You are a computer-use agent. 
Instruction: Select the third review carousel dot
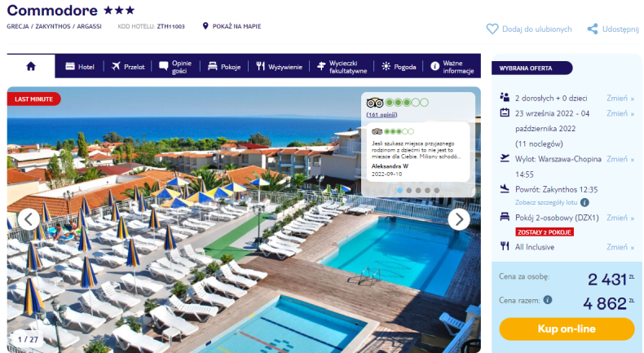418,190
